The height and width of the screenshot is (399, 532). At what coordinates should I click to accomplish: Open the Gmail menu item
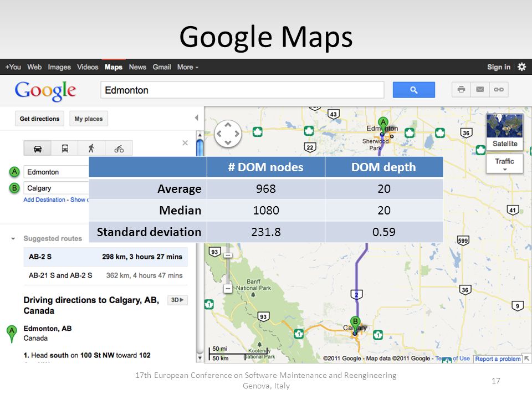[162, 67]
